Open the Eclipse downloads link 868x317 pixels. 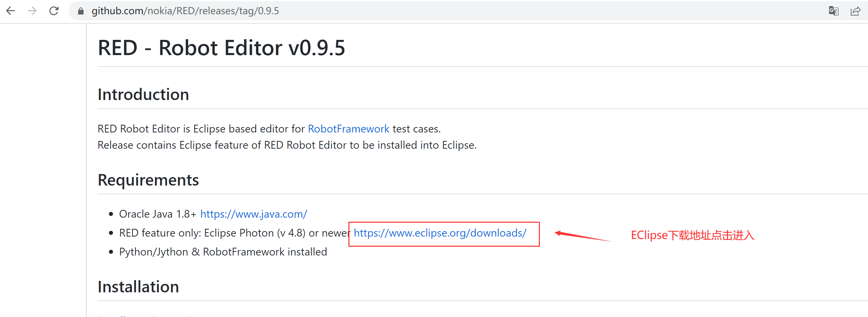(440, 233)
